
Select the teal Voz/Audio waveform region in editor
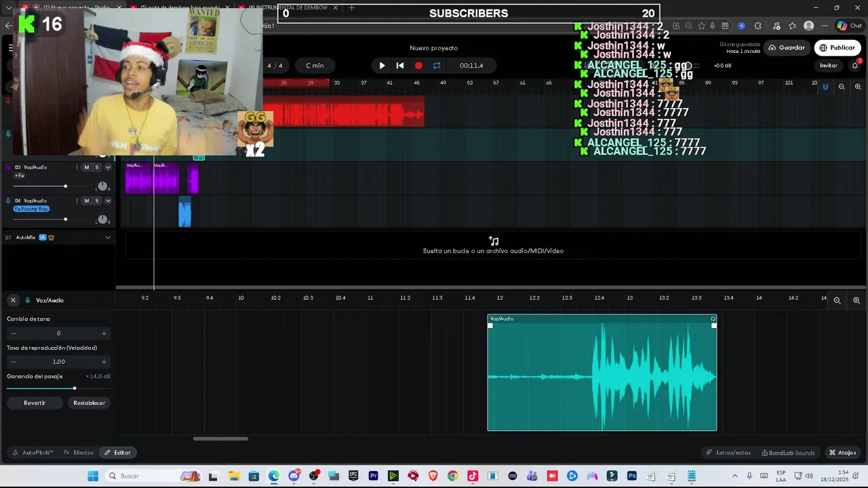602,373
